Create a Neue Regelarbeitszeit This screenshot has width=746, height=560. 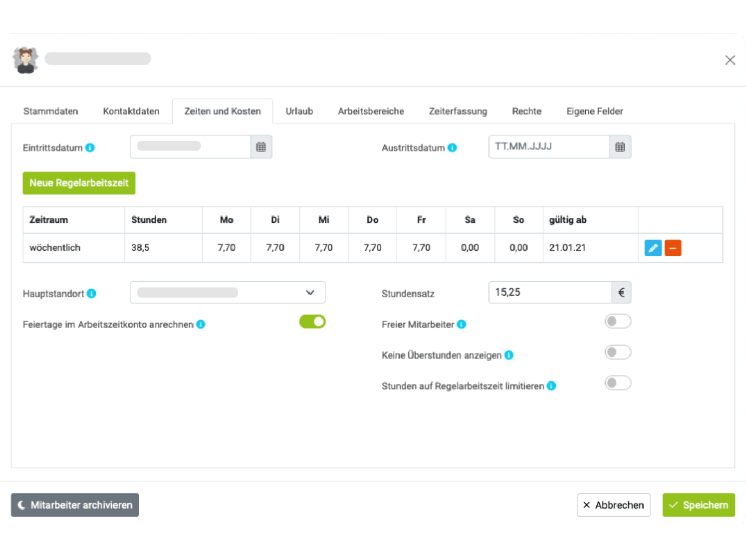click(79, 183)
